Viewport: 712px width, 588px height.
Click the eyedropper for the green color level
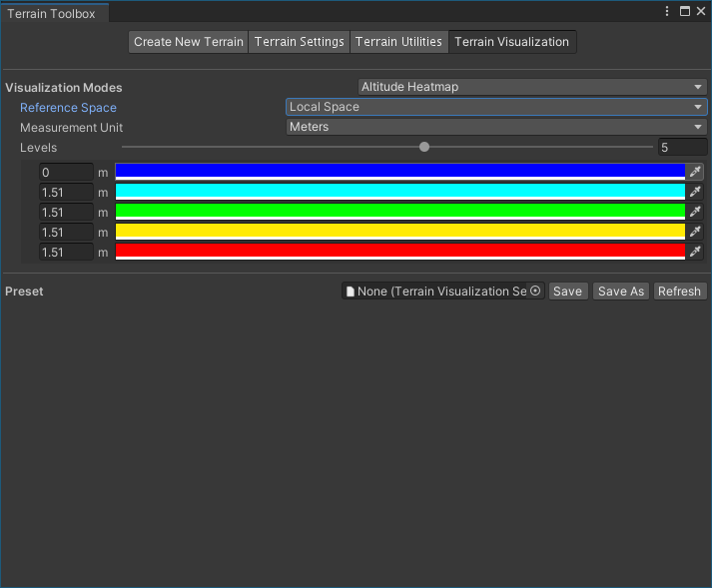pyautogui.click(x=696, y=212)
